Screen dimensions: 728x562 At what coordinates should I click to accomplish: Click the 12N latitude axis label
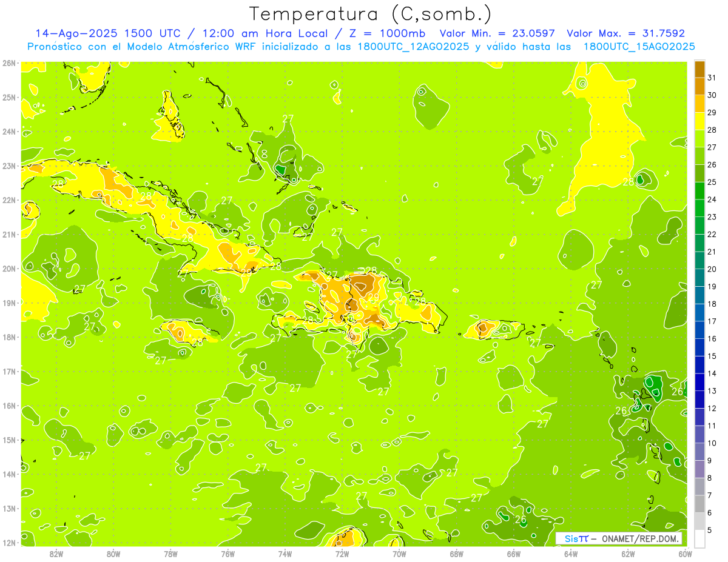8,543
